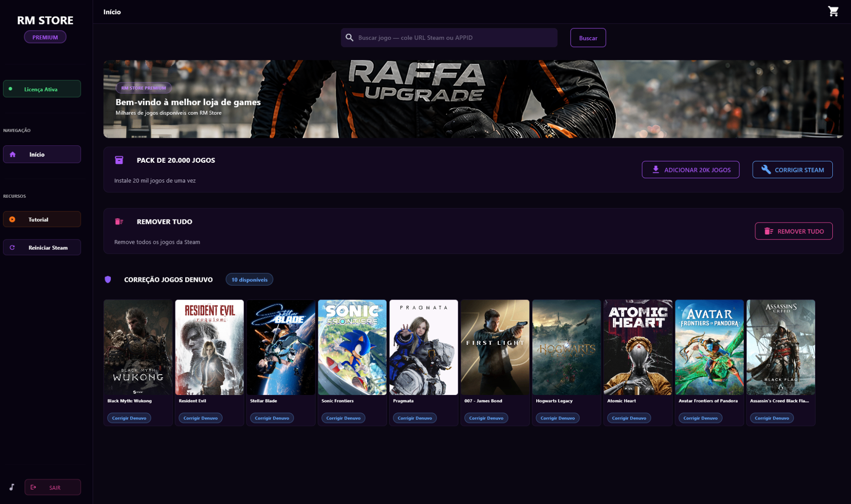Open the Pragmata cover art
The image size is (851, 504).
[423, 347]
